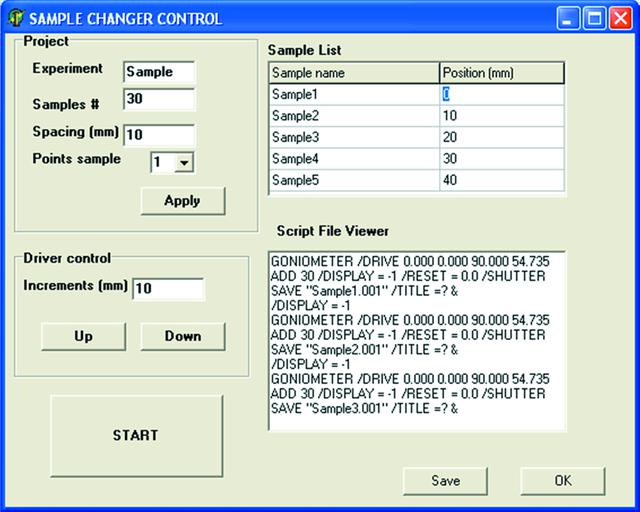This screenshot has width=640, height=512.
Task: Click the Sample name column header
Action: pos(354,73)
